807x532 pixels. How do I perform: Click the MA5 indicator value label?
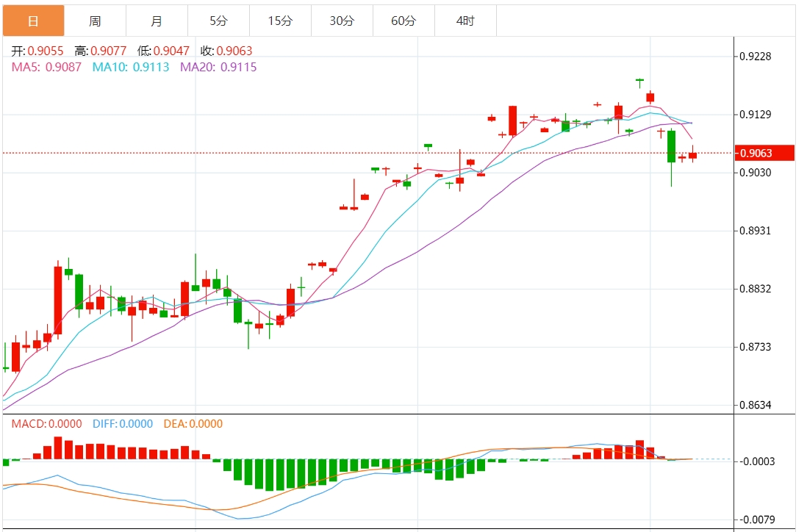pyautogui.click(x=46, y=67)
